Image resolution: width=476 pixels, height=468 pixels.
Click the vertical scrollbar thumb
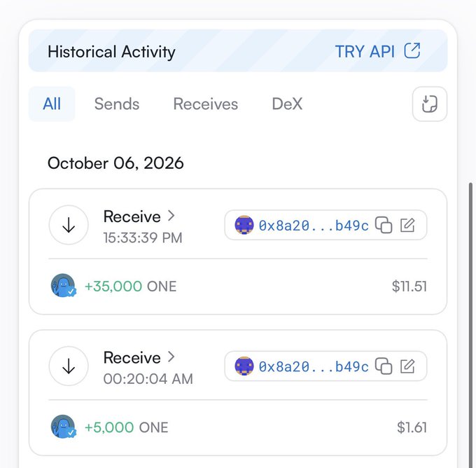pos(471,325)
